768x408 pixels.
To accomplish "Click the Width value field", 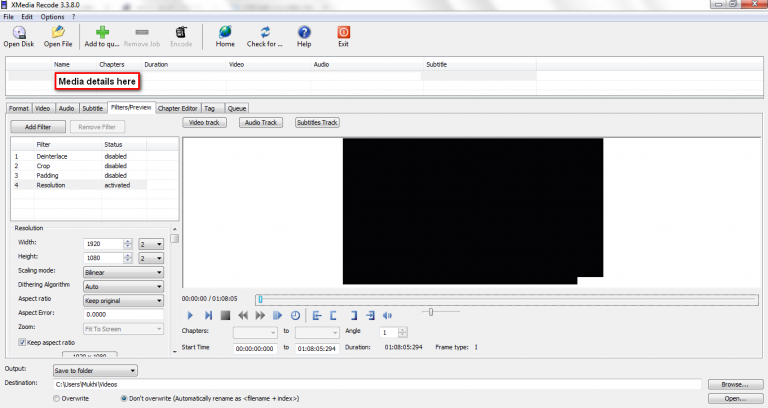I will point(103,244).
